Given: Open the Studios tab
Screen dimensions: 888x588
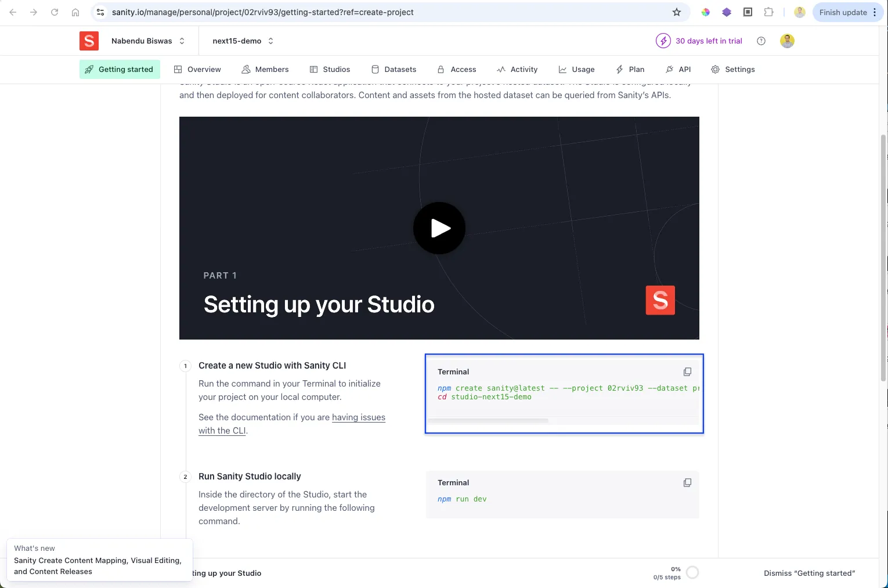Looking at the screenshot, I should coord(330,69).
